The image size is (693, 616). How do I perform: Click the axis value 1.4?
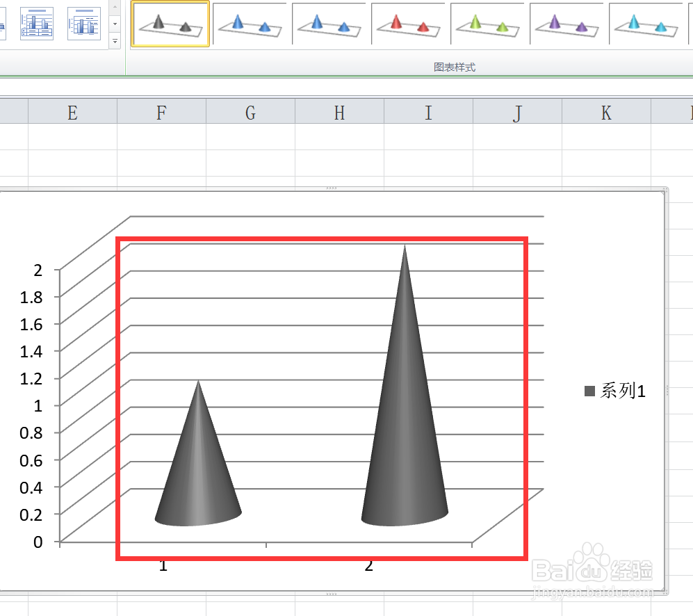click(31, 352)
